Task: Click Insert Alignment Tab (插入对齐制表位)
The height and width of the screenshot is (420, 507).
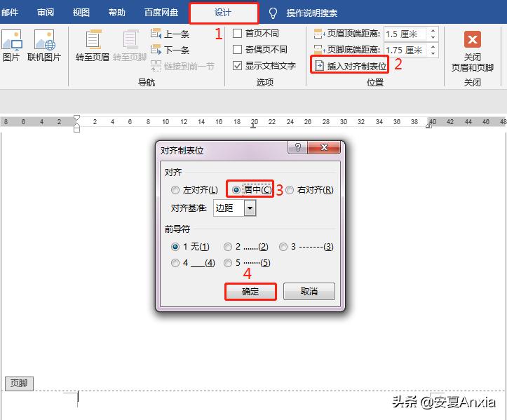Action: pyautogui.click(x=350, y=66)
